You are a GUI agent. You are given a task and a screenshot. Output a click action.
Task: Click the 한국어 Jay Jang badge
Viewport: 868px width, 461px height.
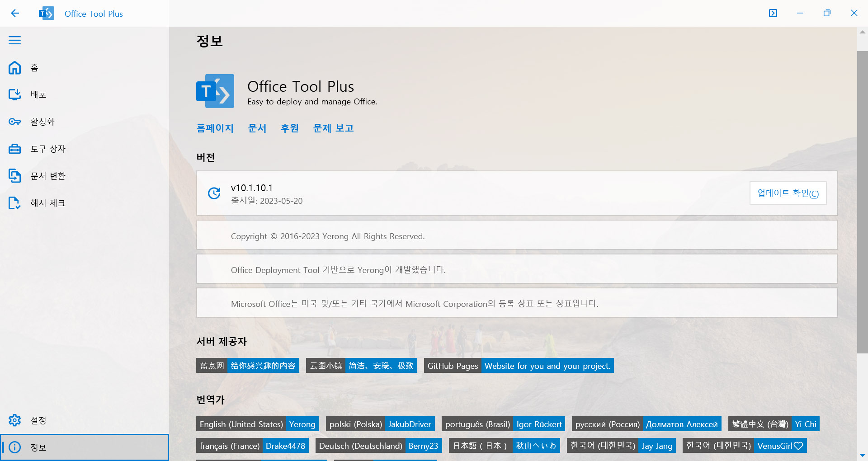tap(621, 446)
